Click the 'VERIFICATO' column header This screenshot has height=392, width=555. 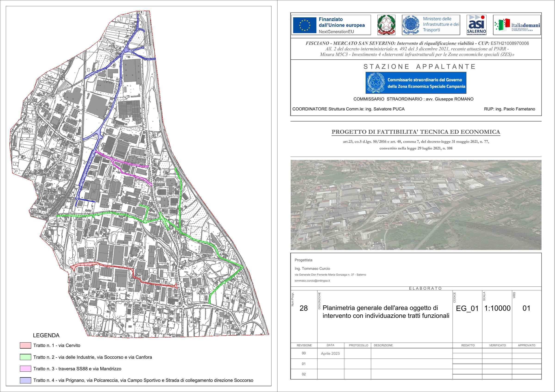pyautogui.click(x=497, y=345)
